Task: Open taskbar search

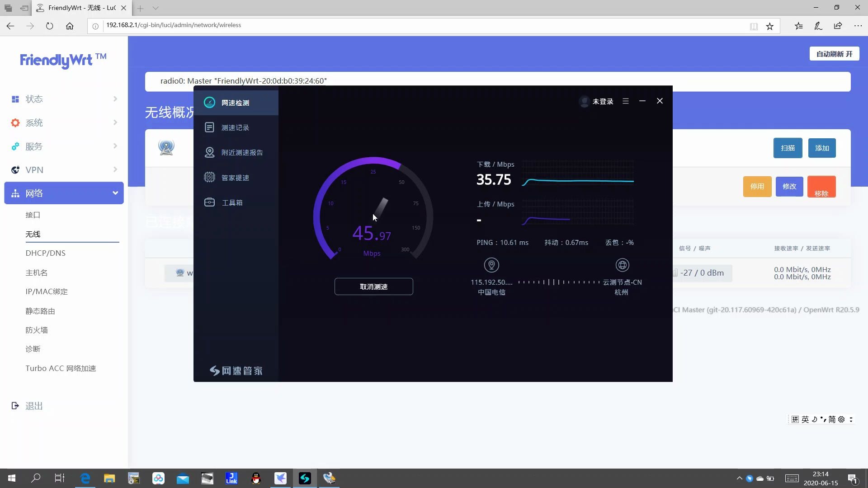Action: [x=36, y=478]
